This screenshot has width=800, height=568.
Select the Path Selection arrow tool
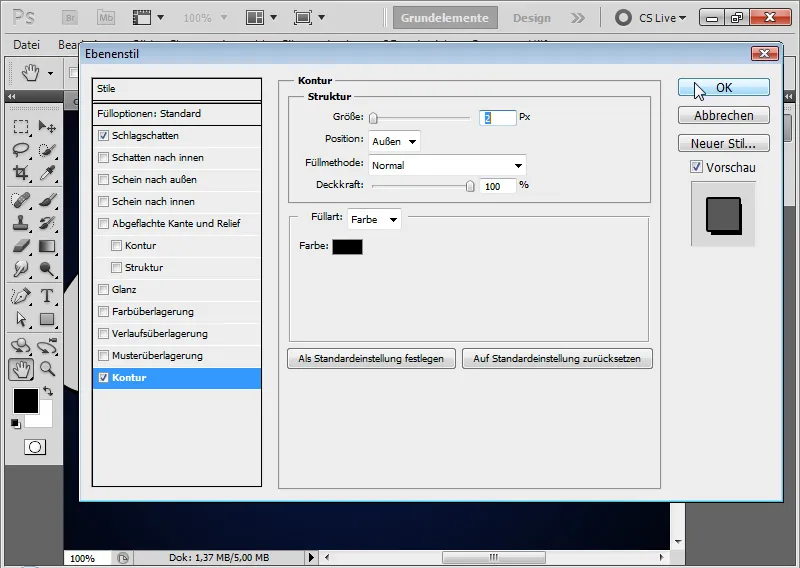point(21,319)
